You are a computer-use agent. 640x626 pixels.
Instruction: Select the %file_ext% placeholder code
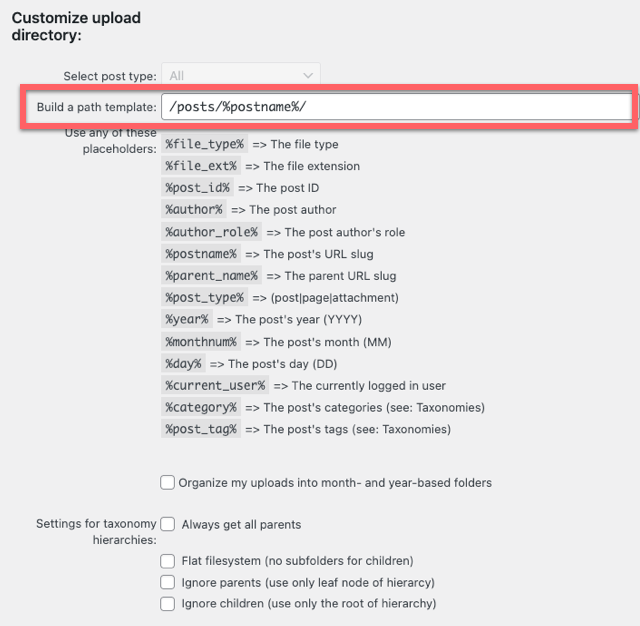coord(201,166)
